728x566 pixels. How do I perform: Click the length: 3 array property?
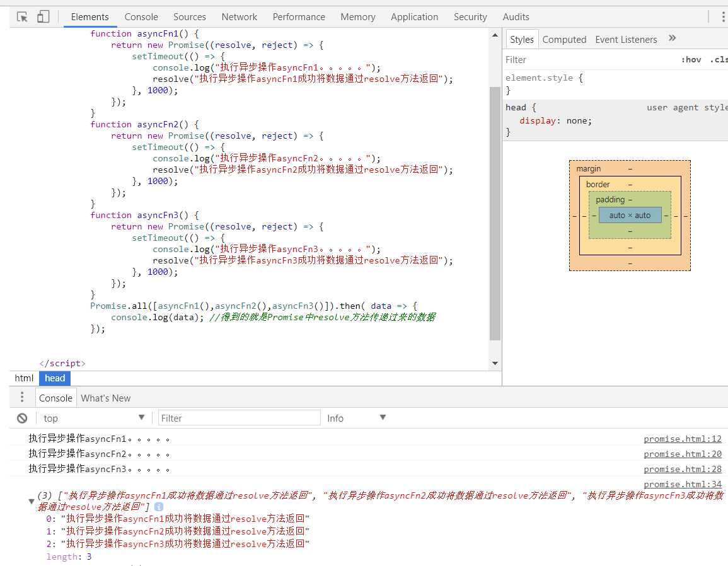pos(69,557)
